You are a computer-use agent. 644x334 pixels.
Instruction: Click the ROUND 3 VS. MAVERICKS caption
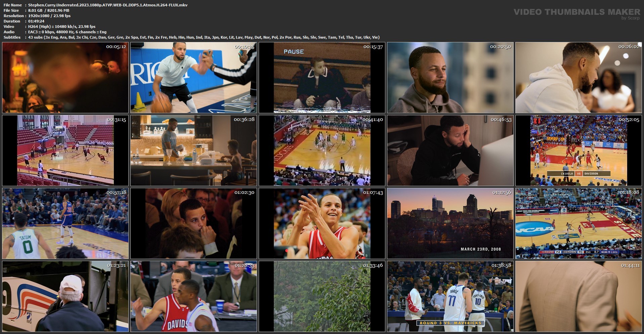coord(450,323)
